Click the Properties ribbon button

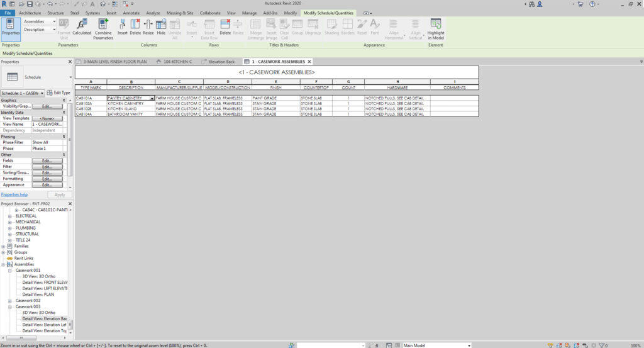pyautogui.click(x=10, y=28)
